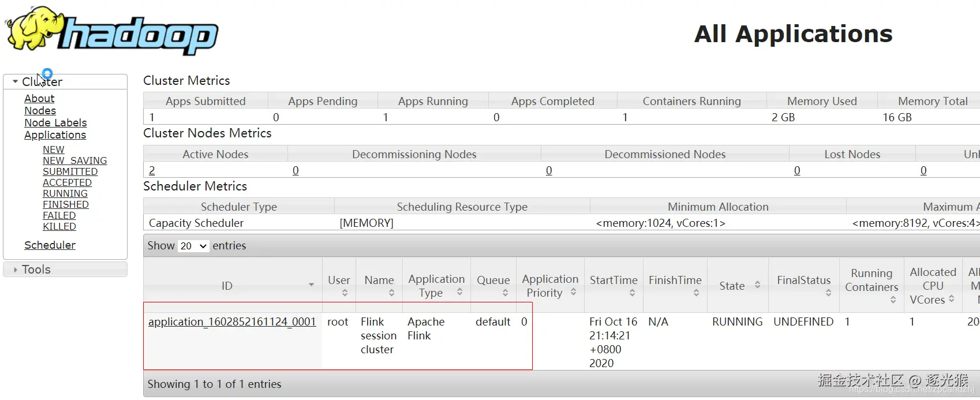The width and height of the screenshot is (980, 400).
Task: Sort by FinalStatus column arrows
Action: coord(828,293)
